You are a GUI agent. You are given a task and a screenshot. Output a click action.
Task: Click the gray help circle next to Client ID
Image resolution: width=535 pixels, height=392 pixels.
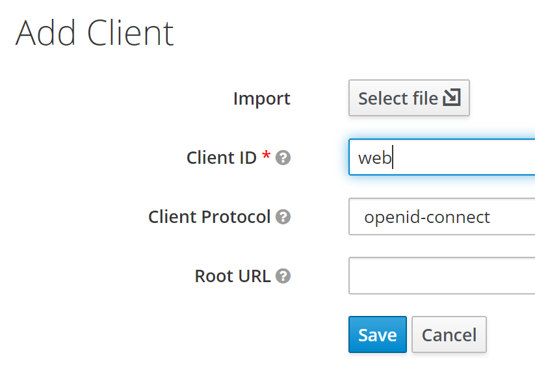coord(283,158)
